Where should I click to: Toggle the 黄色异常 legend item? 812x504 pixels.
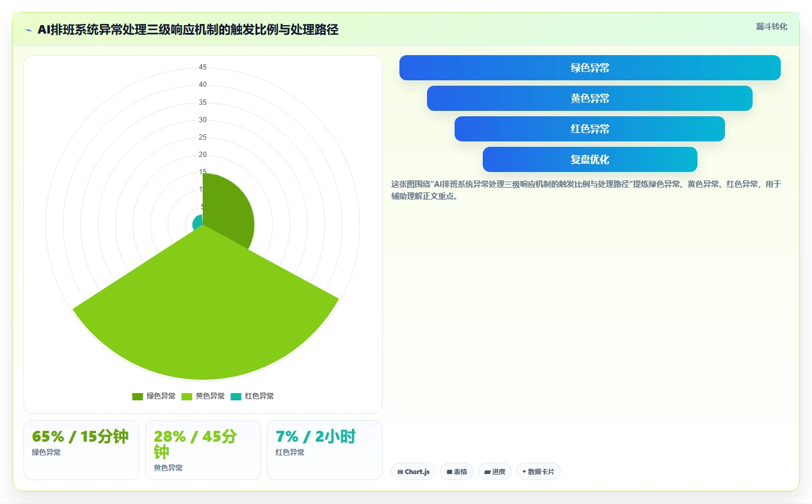(x=203, y=396)
